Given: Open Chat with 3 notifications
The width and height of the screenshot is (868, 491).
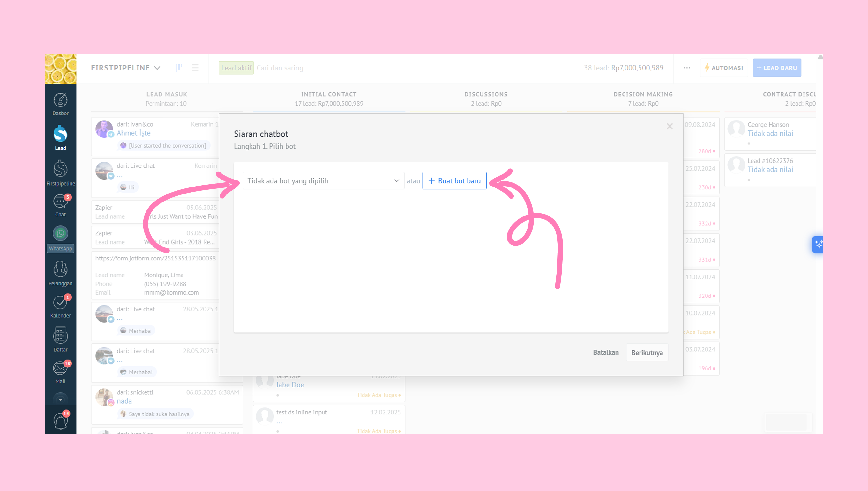Looking at the screenshot, I should (x=60, y=205).
